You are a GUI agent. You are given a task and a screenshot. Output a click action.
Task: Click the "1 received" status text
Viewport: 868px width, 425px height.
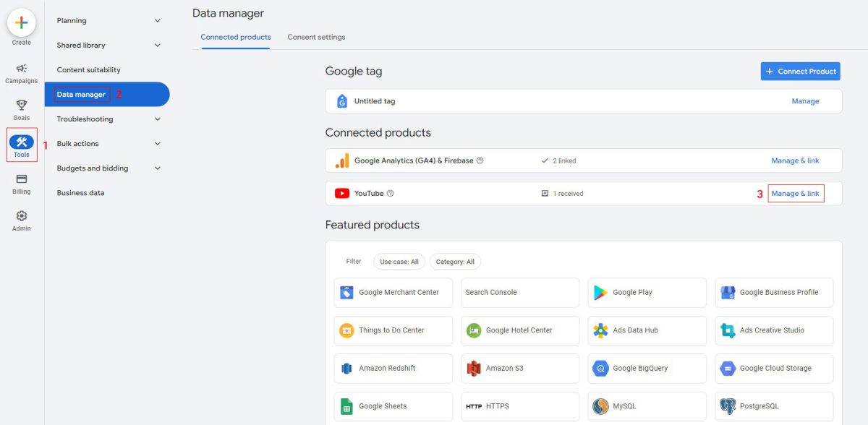[x=568, y=193]
